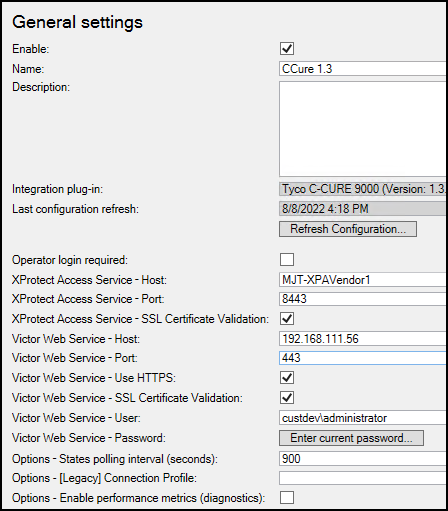Toggle Victor Web Service Use HTTPS checkbox

287,378
